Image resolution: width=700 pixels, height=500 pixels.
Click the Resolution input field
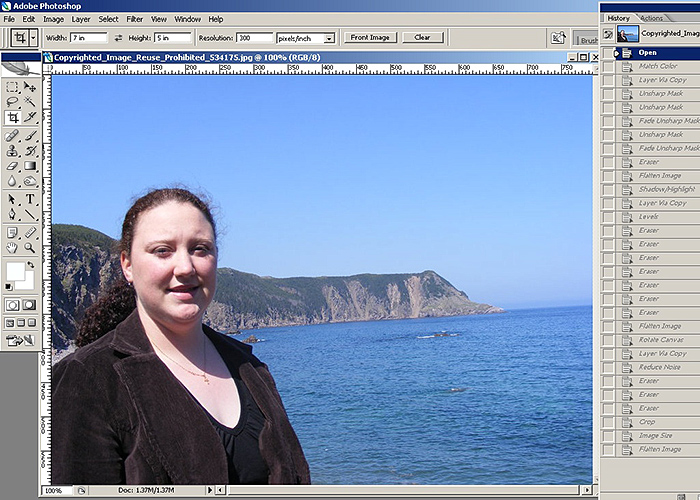[x=254, y=38]
